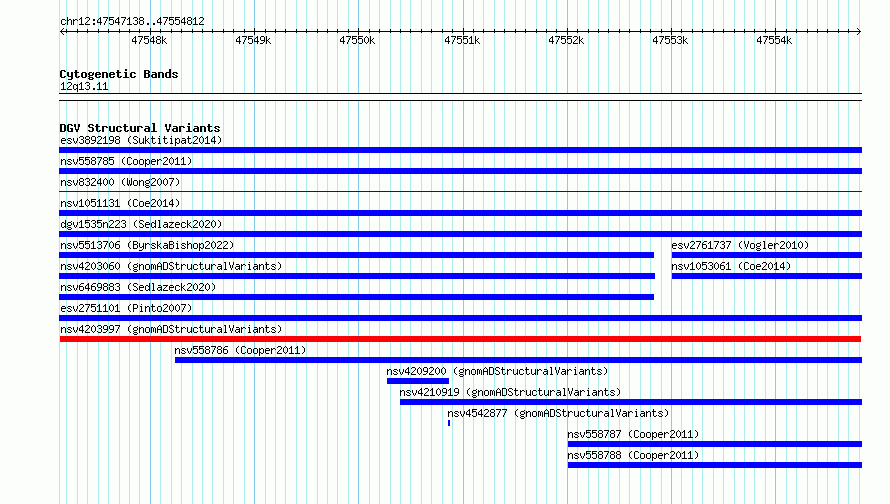Select the nsv832400 (Wong2007) variant label

(x=120, y=182)
